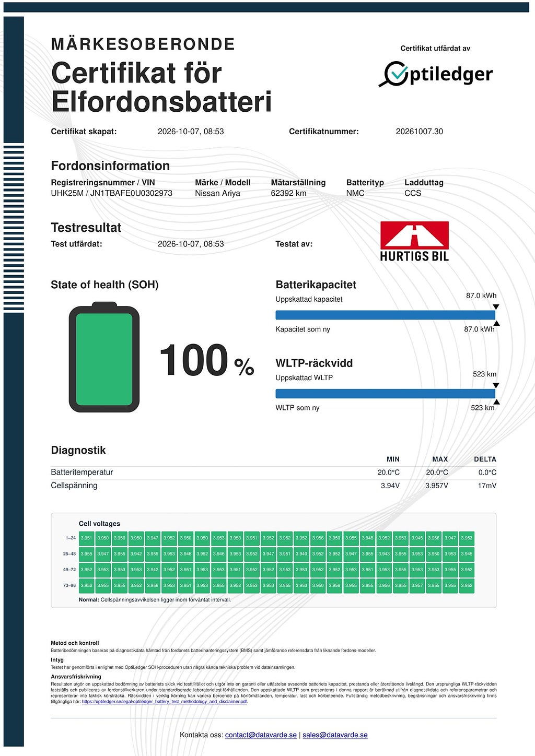Click the estimated WLTP down-arrow marker
This screenshot has width=535, height=756.
[x=496, y=385]
